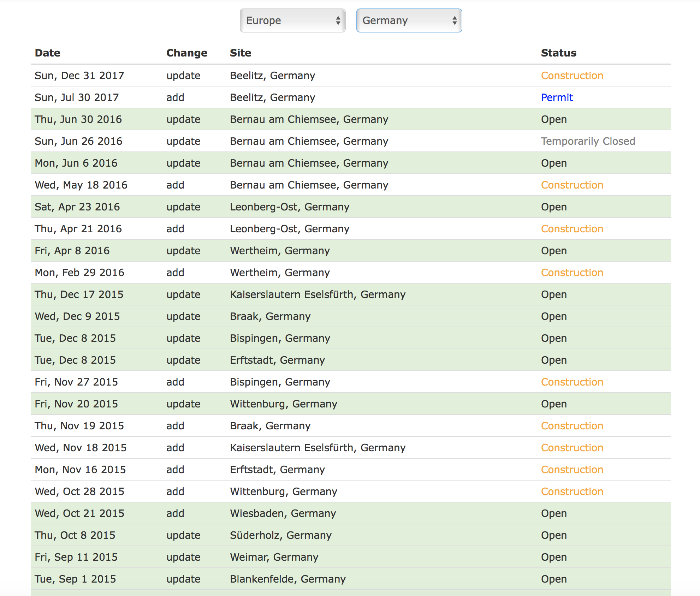Select date Thu, Oct 8 2015
The height and width of the screenshot is (596, 700).
[75, 535]
